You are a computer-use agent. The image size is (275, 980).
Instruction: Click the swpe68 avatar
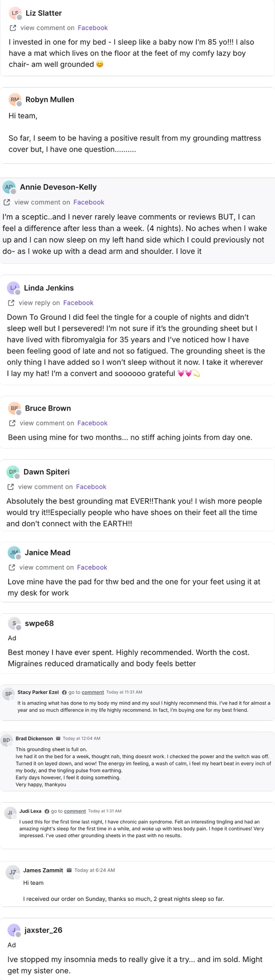click(14, 623)
